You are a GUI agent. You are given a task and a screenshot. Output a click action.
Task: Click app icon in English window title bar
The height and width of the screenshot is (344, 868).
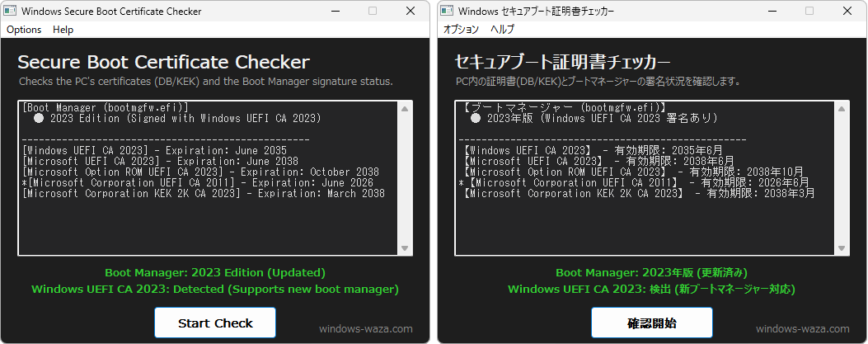11,12
